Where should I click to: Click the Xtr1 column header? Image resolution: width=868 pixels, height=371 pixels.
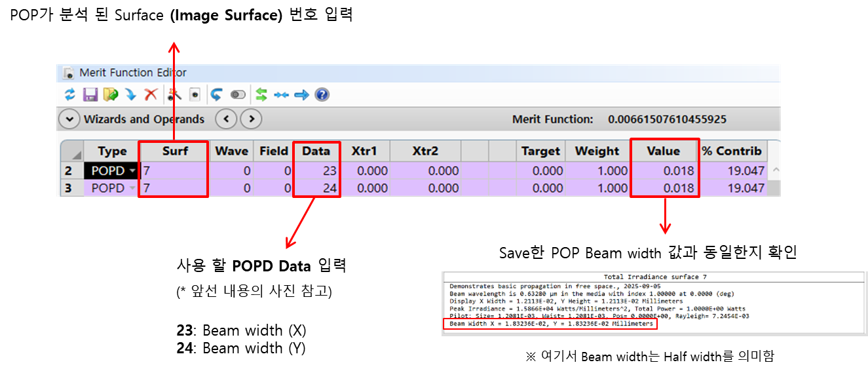pos(364,151)
